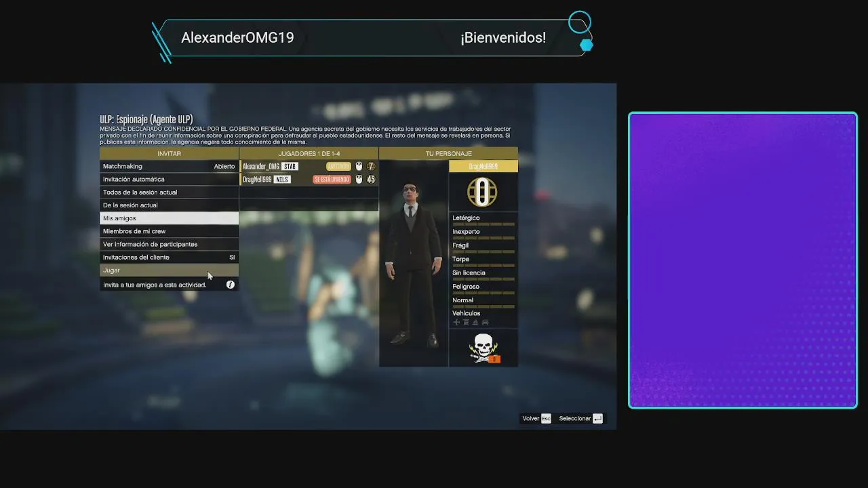Screen dimensions: 868x488
Task: Click the cyan hexagon overlay icon
Action: click(587, 45)
